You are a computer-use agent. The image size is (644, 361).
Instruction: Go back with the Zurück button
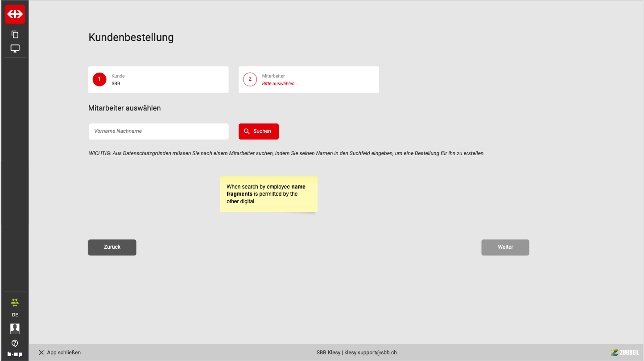[x=112, y=247]
